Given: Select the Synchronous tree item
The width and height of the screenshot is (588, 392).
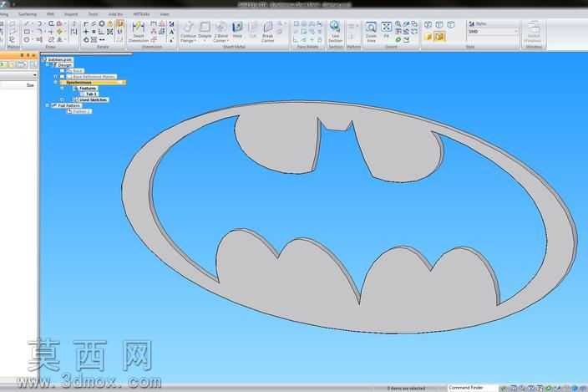Looking at the screenshot, I should click(x=93, y=82).
